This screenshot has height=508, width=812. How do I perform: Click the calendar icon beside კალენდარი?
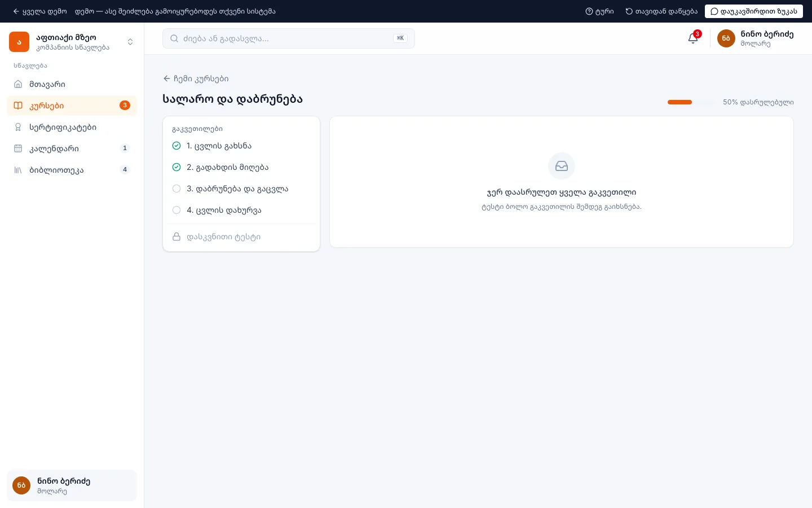click(x=18, y=148)
